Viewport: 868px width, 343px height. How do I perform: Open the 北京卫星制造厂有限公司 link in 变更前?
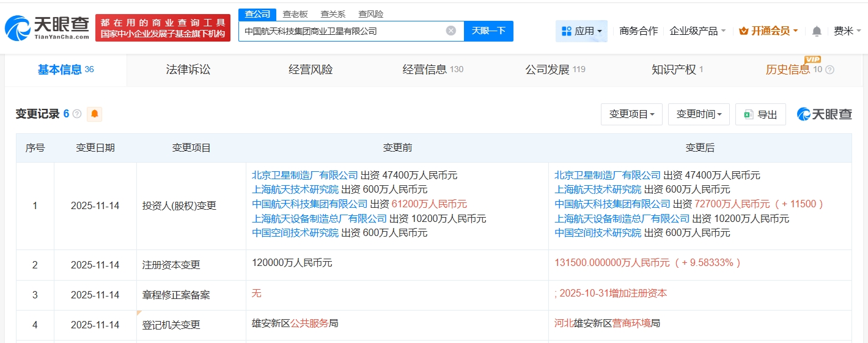point(304,175)
